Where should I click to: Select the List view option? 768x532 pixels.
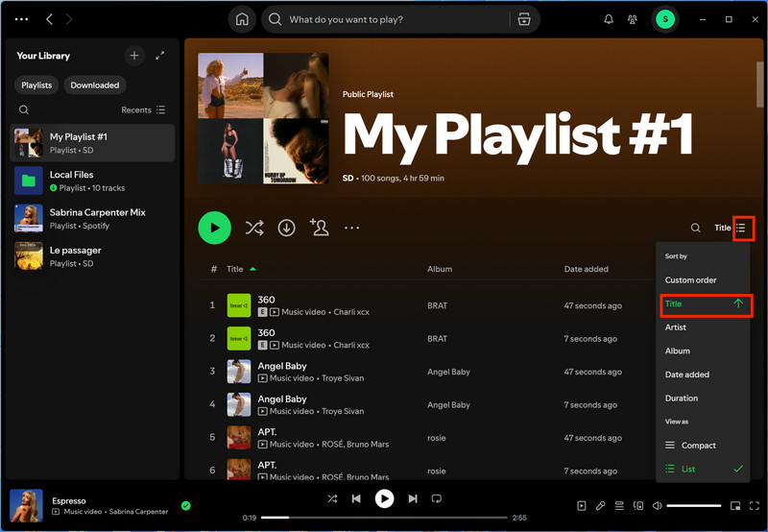tap(704, 469)
